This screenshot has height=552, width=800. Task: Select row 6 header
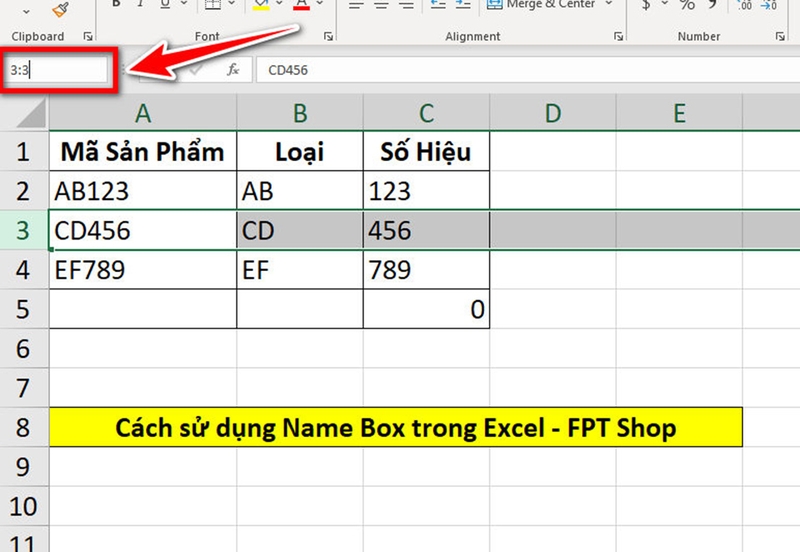23,348
